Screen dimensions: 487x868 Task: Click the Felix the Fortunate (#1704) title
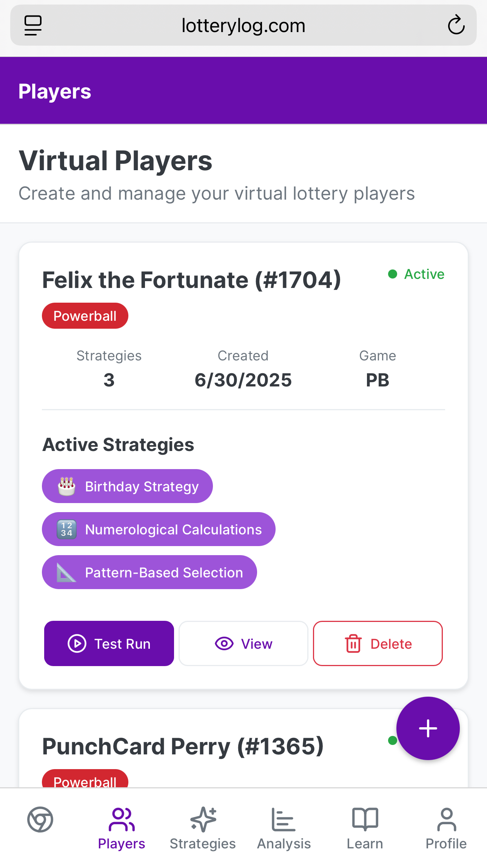coord(191,280)
